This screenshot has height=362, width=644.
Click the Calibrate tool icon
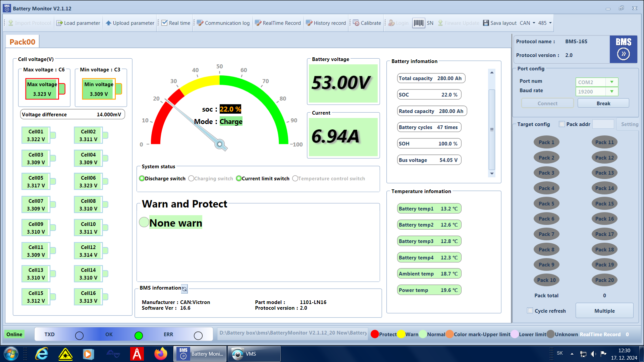click(356, 23)
